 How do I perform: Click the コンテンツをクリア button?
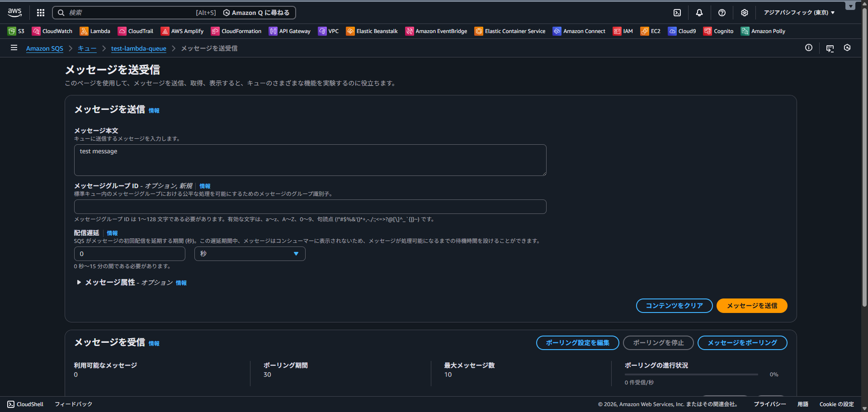coord(674,306)
